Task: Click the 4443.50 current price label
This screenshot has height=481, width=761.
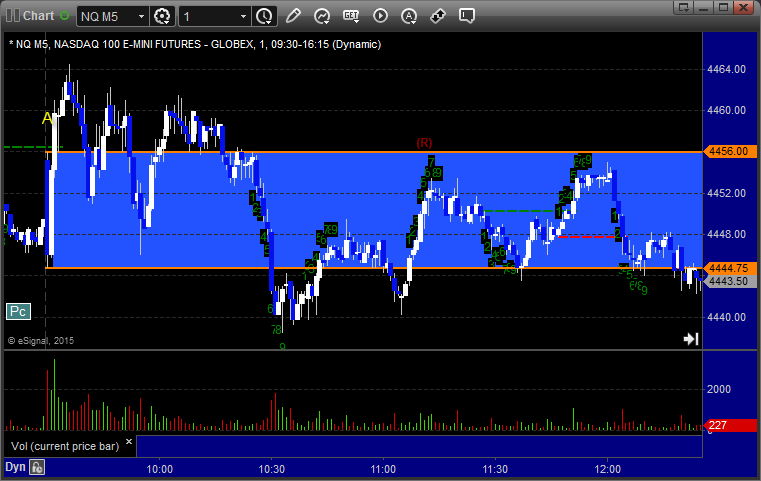Action: tap(729, 282)
